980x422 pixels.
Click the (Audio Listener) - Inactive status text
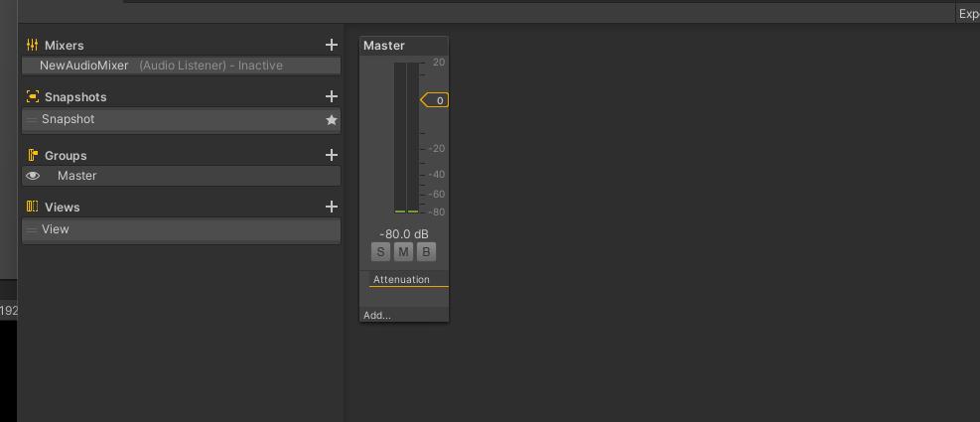(210, 66)
